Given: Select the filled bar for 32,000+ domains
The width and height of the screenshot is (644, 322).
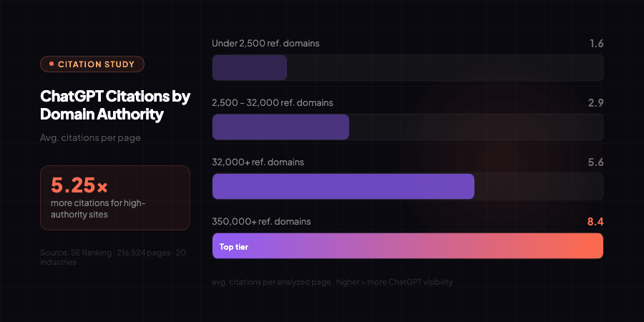Looking at the screenshot, I should pyautogui.click(x=343, y=186).
